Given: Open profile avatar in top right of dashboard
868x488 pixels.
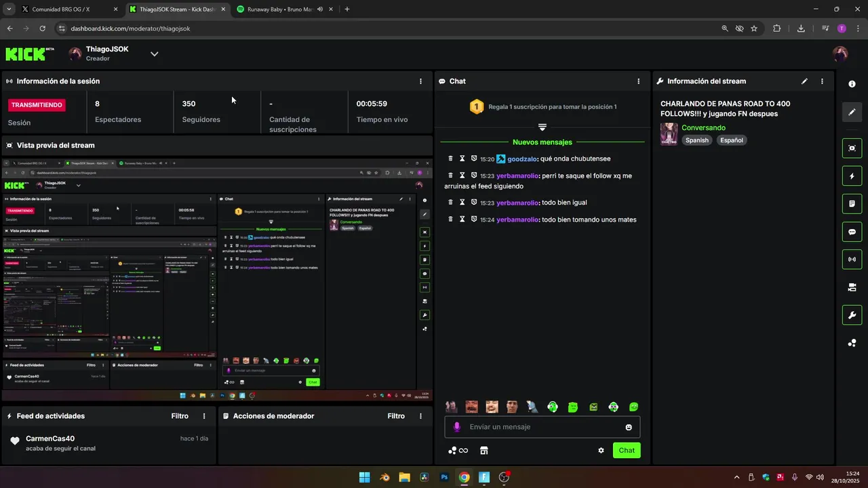Looking at the screenshot, I should [x=840, y=54].
